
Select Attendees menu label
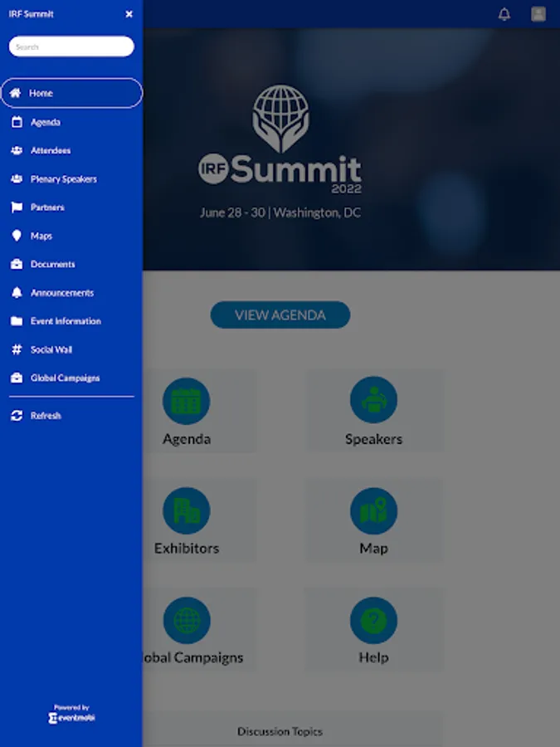click(51, 150)
